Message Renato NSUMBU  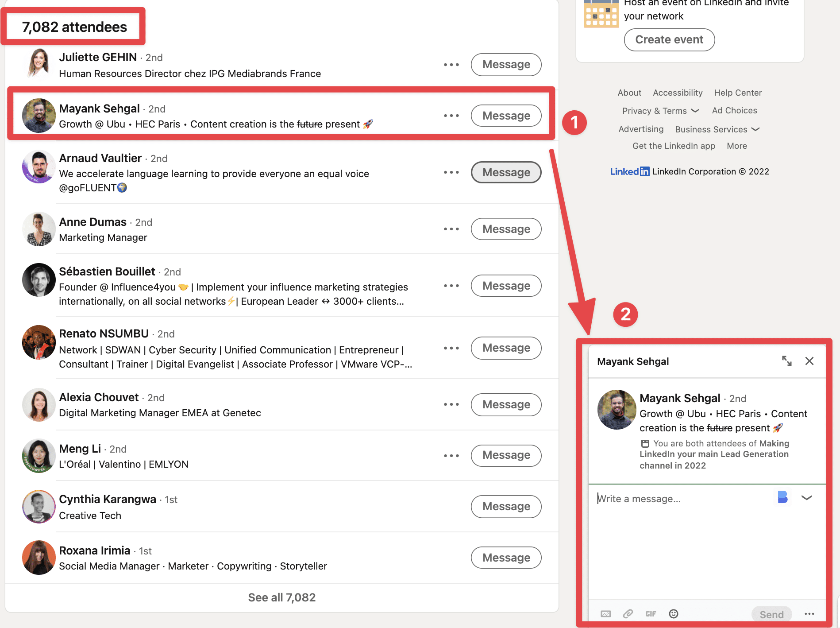(x=506, y=348)
